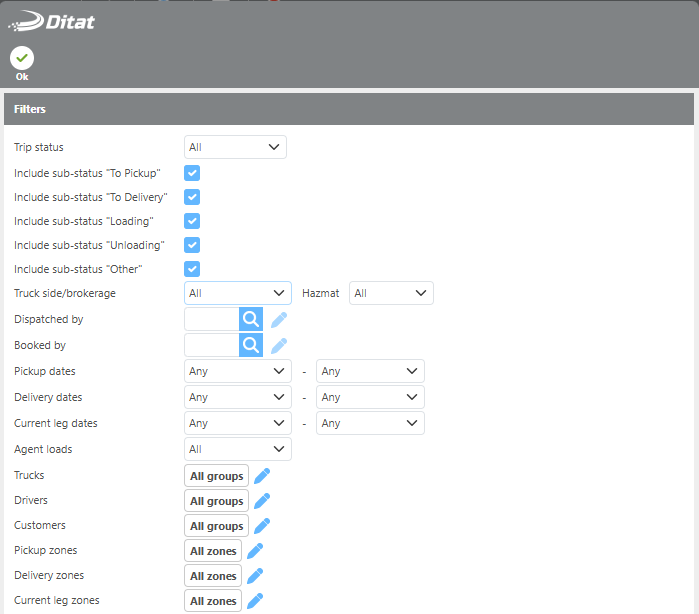Edit Pickup zones with pencil icon
The image size is (699, 614).
tap(255, 551)
